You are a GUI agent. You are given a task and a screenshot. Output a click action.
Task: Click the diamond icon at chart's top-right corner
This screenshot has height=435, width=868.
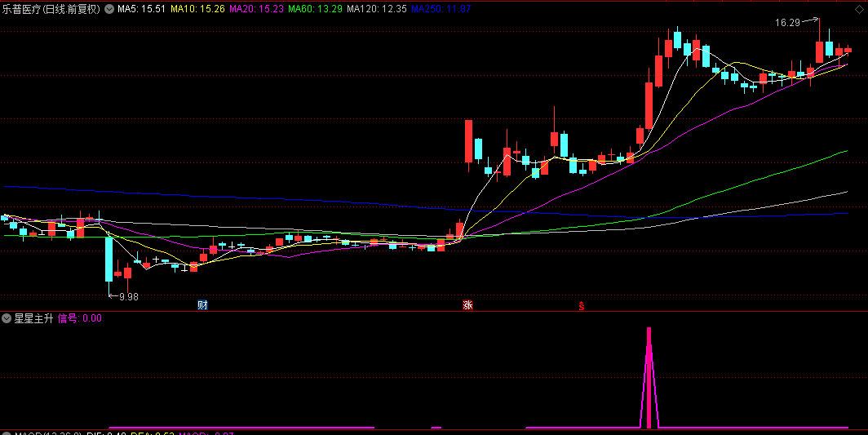point(859,9)
